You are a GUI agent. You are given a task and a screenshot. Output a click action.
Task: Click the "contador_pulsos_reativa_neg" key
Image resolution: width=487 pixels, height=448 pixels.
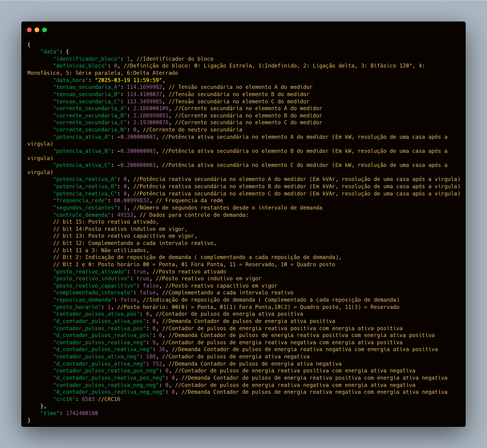(99, 343)
